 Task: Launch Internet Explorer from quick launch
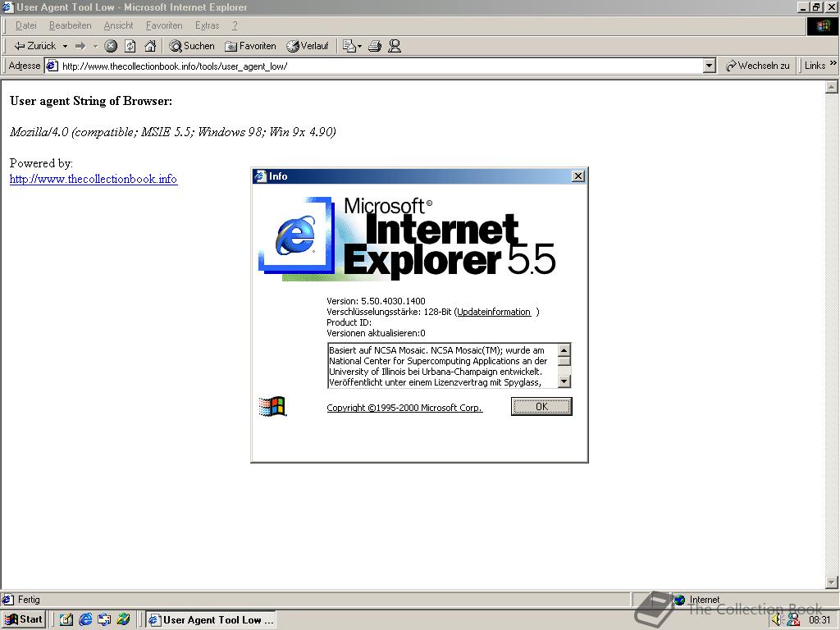click(85, 620)
